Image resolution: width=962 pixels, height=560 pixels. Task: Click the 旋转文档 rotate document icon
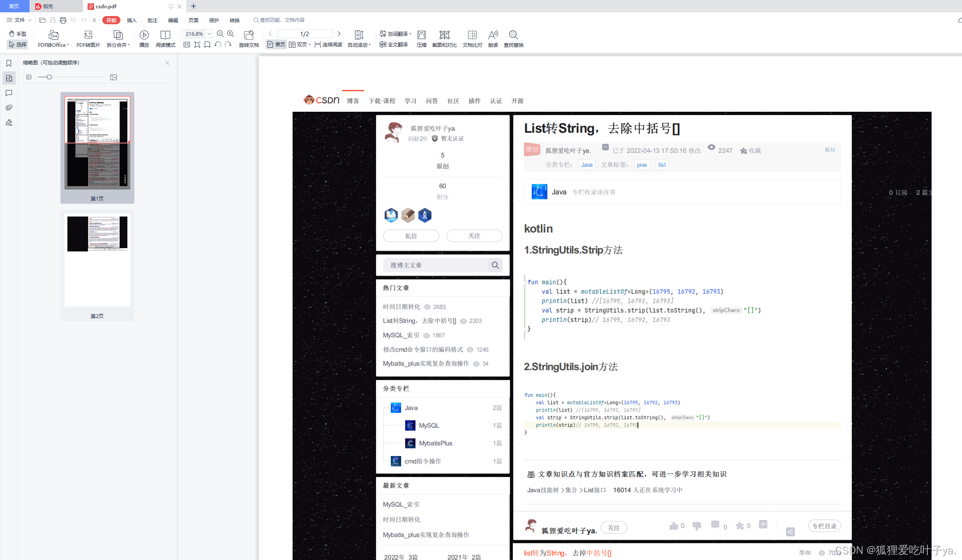[249, 35]
